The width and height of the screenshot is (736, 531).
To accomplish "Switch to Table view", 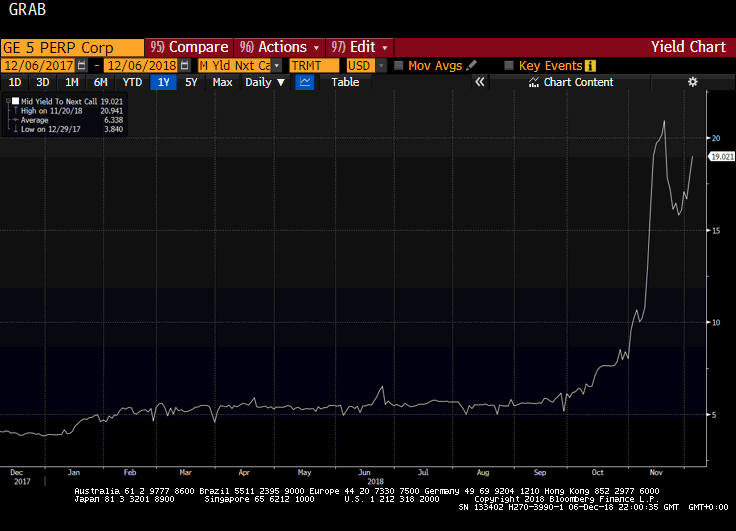I will point(345,82).
